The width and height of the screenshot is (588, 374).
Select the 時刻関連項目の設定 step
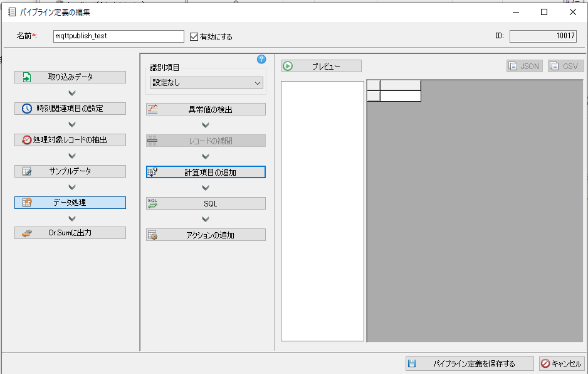point(70,109)
